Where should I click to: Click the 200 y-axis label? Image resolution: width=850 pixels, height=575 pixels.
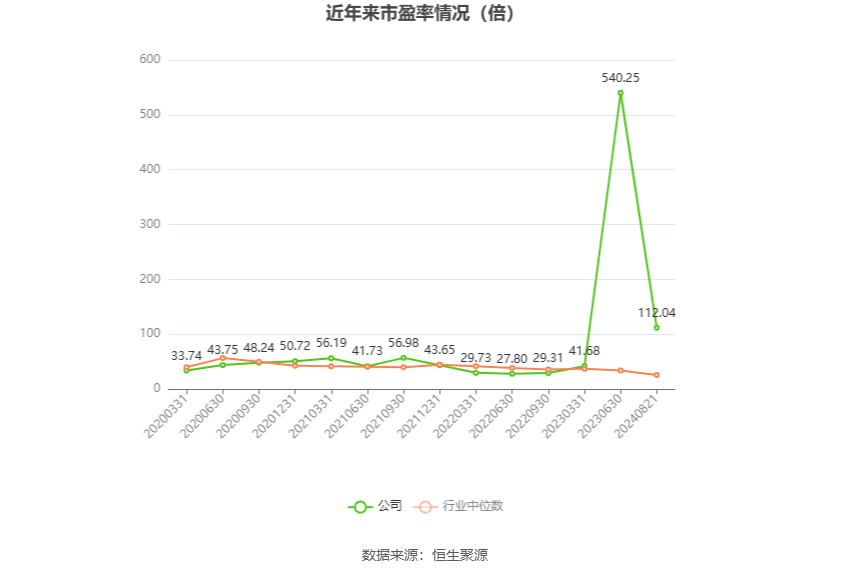click(x=150, y=279)
